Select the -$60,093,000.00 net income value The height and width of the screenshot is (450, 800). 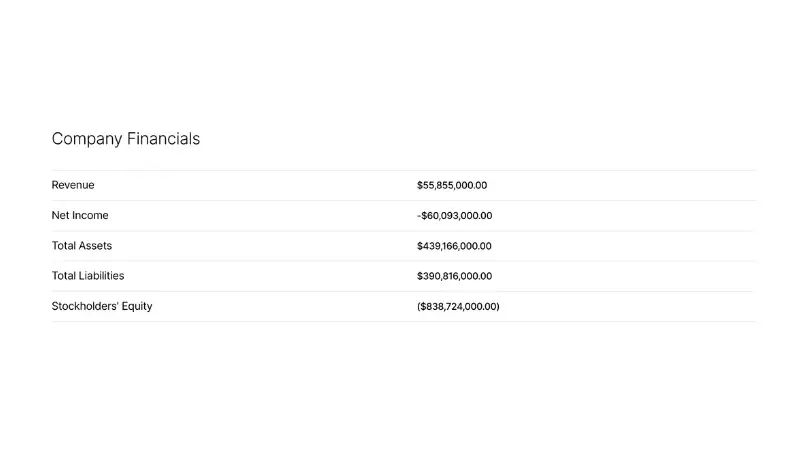tap(454, 215)
